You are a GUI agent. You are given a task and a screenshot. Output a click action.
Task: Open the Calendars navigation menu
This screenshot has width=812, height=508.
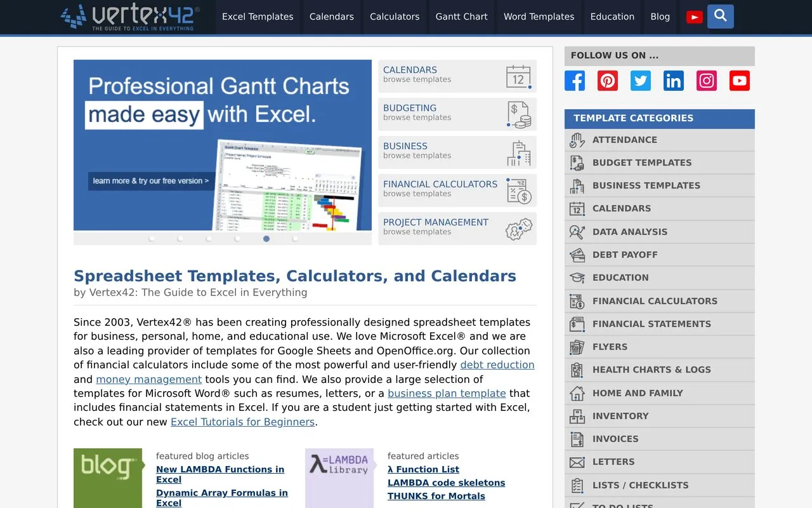(x=332, y=17)
